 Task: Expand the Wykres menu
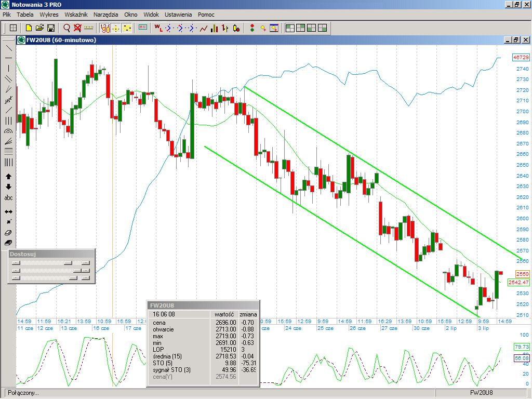(x=49, y=15)
